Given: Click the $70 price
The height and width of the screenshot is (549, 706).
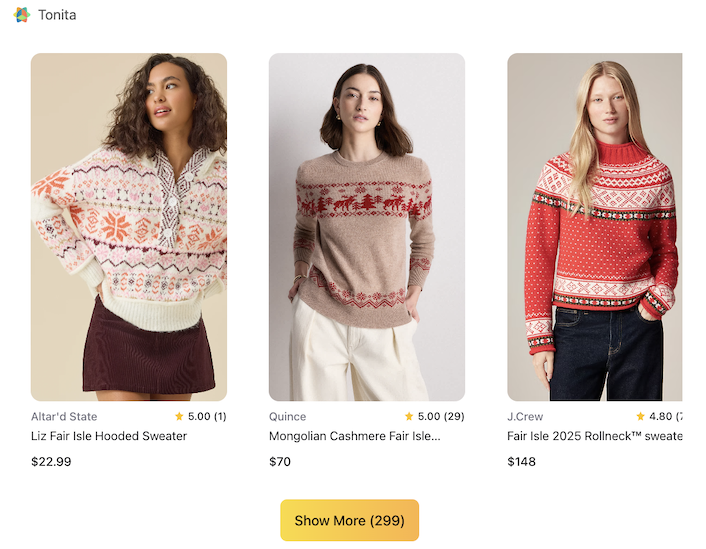Looking at the screenshot, I should click(280, 462).
